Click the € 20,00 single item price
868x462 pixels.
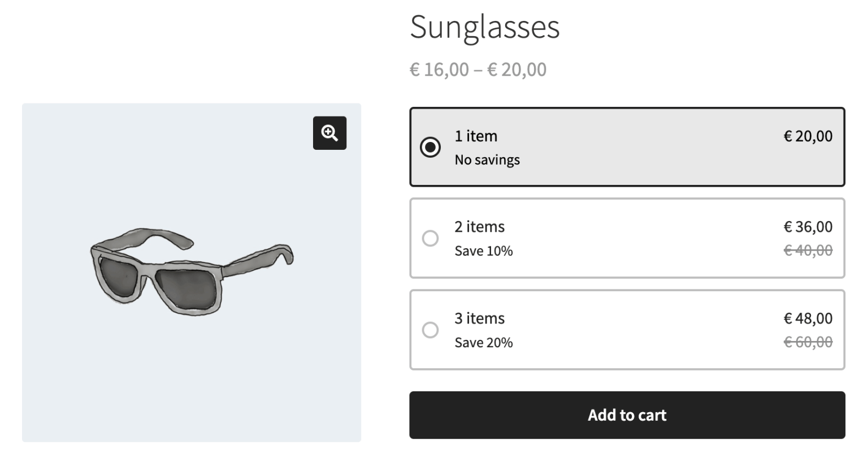click(808, 136)
